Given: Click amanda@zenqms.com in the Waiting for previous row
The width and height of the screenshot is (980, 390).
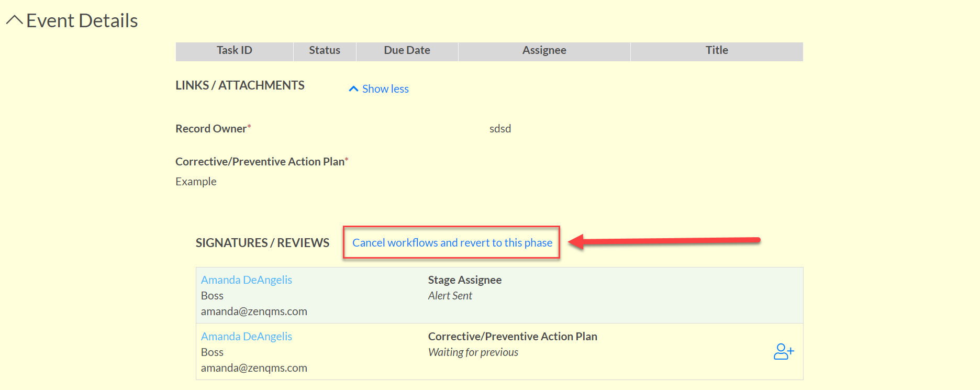Looking at the screenshot, I should pyautogui.click(x=254, y=367).
